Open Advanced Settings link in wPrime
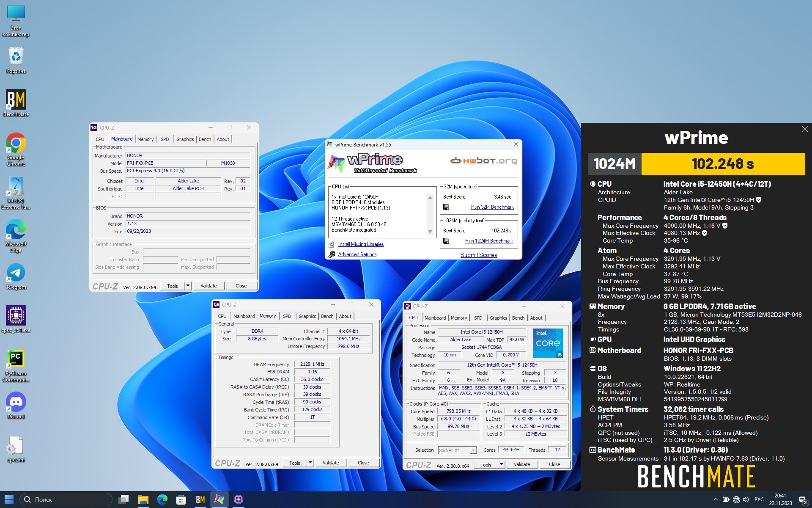The height and width of the screenshot is (508, 812). 357,254
